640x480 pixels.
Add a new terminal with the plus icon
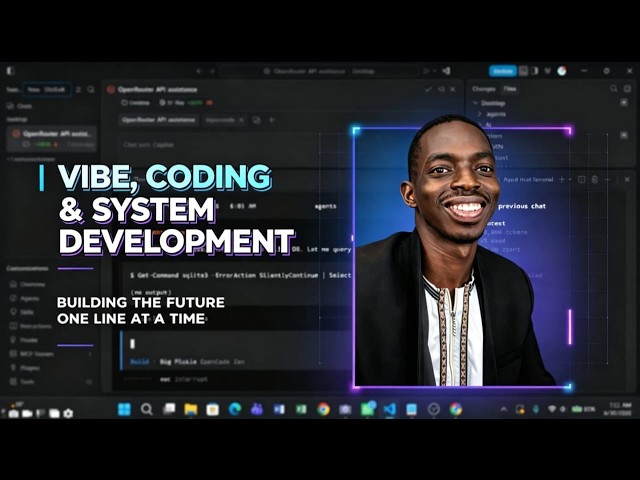pos(561,179)
